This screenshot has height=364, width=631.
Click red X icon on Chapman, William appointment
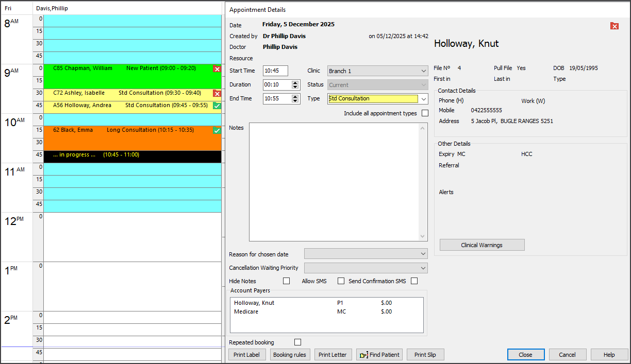tap(217, 69)
